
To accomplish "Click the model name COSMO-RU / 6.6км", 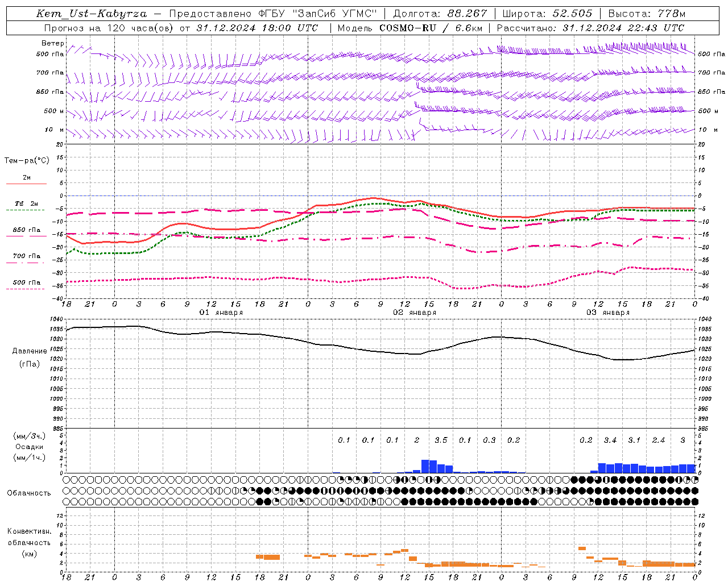I will (x=431, y=28).
